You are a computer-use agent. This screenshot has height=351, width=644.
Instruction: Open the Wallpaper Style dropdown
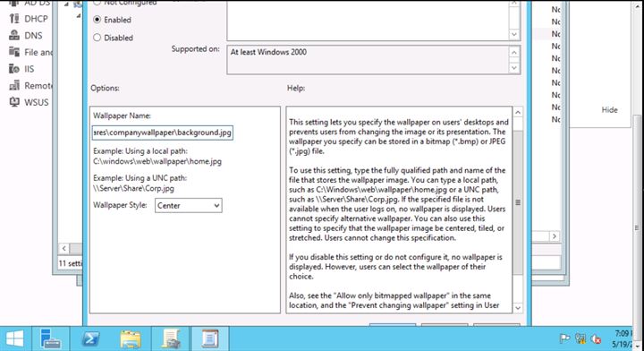pyautogui.click(x=189, y=206)
